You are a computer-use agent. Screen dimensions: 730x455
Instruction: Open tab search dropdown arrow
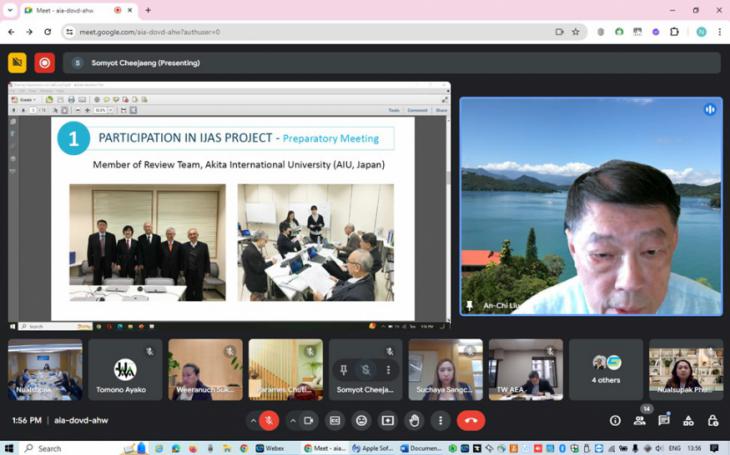pyautogui.click(x=10, y=10)
